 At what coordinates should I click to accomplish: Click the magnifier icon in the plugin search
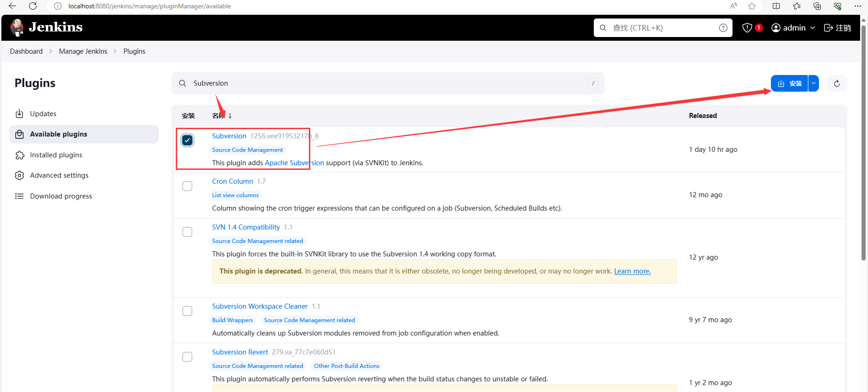pos(183,83)
